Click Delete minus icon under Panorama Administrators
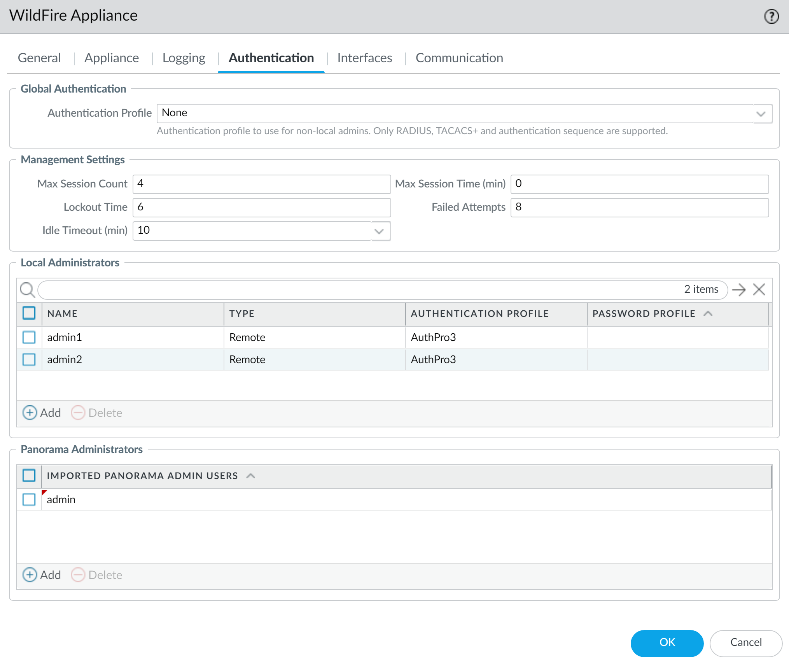Screen dimensions: 789x672 (x=78, y=575)
